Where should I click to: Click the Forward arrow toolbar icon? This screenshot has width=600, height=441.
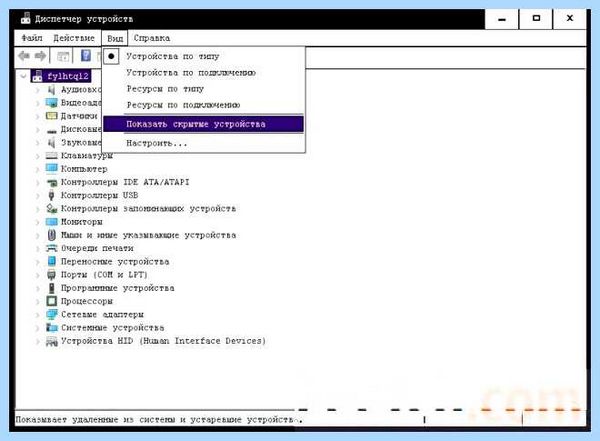(x=40, y=56)
